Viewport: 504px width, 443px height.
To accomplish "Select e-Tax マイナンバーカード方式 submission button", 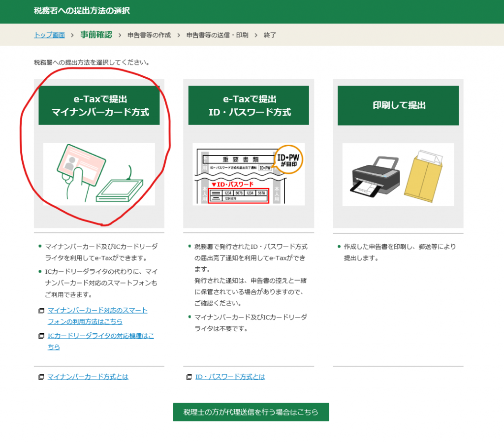I will pyautogui.click(x=99, y=105).
